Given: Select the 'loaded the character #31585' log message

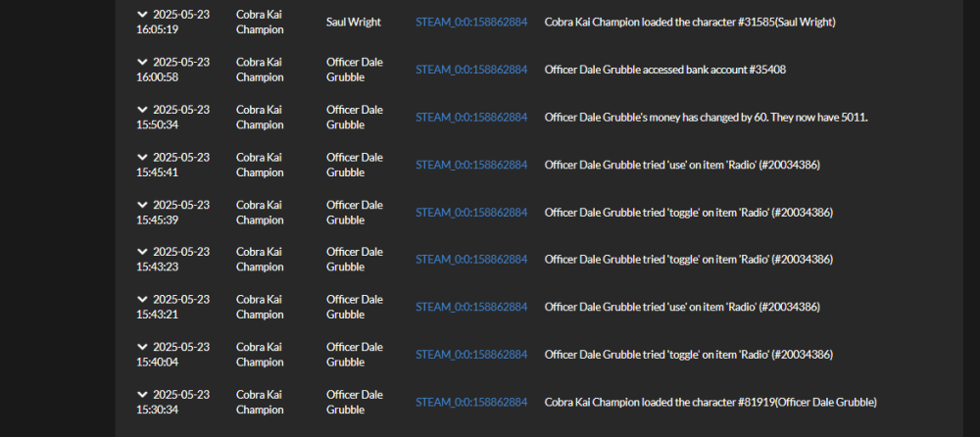Looking at the screenshot, I should [x=690, y=22].
